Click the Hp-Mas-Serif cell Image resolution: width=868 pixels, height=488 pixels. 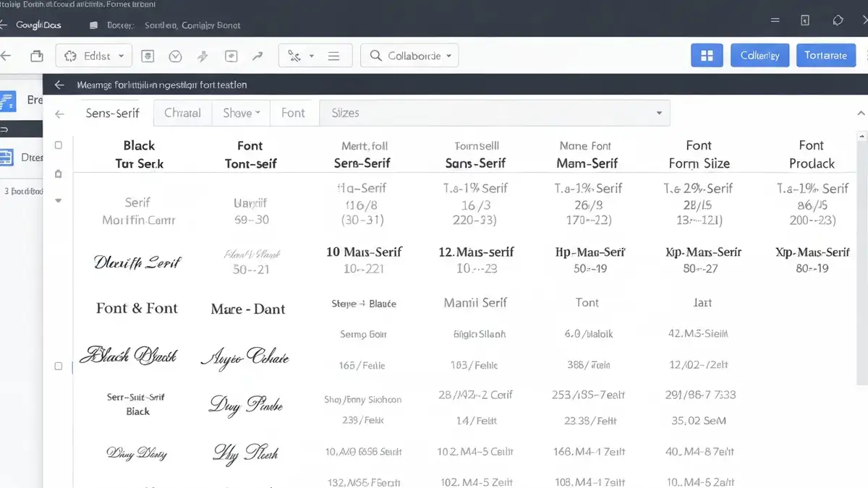tap(590, 252)
